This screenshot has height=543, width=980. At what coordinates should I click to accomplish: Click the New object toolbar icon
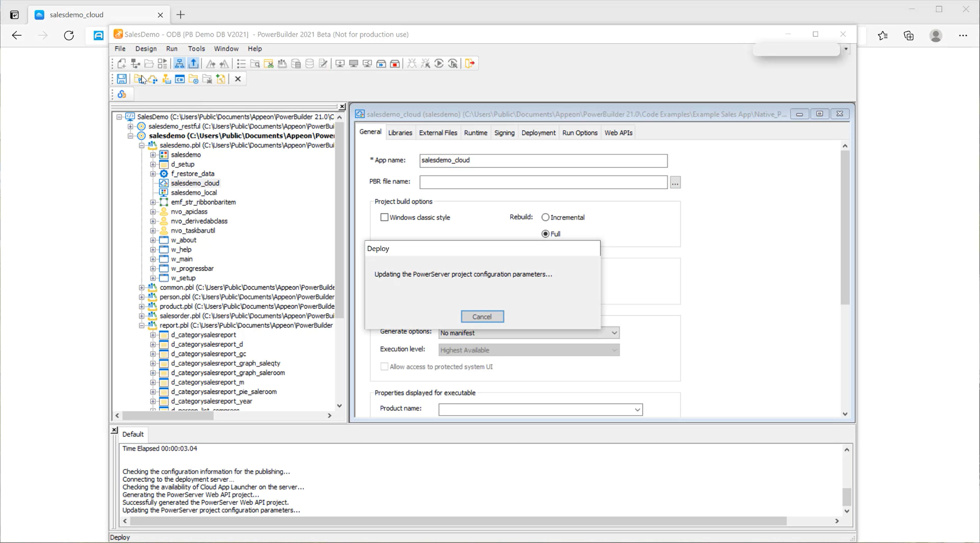pos(122,64)
